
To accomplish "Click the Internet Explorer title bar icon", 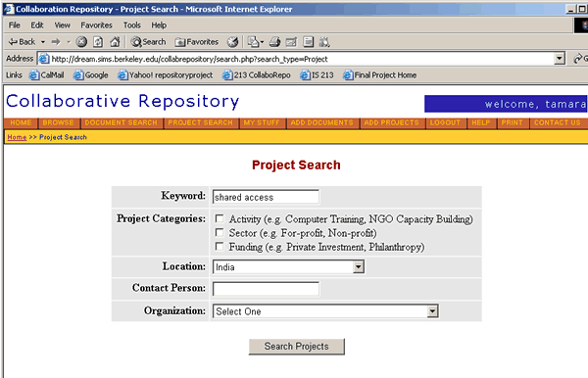I will (9, 9).
